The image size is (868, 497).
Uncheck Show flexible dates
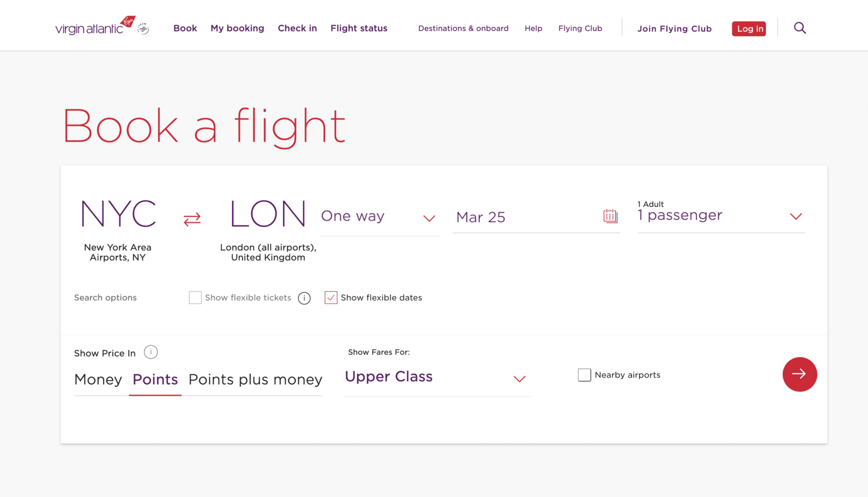(331, 297)
